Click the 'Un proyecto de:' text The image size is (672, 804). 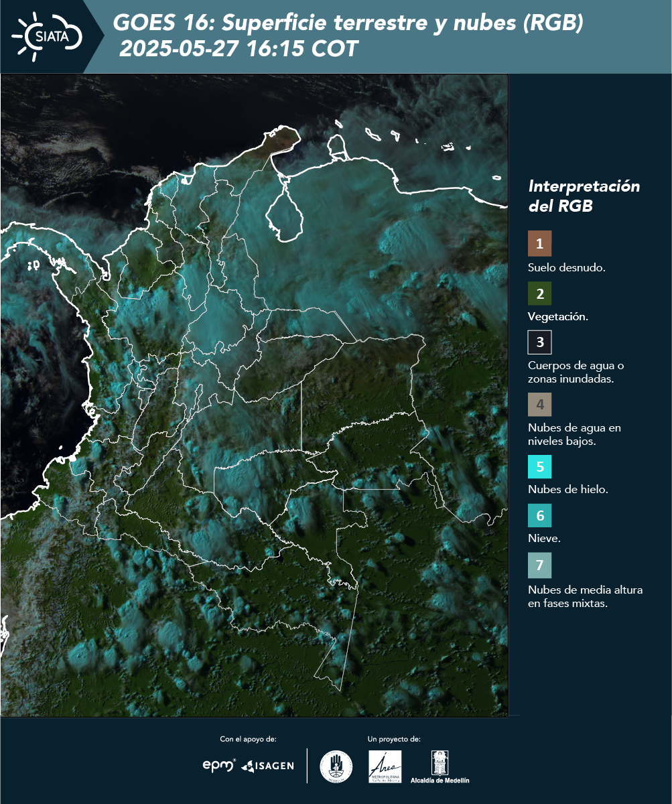click(394, 739)
